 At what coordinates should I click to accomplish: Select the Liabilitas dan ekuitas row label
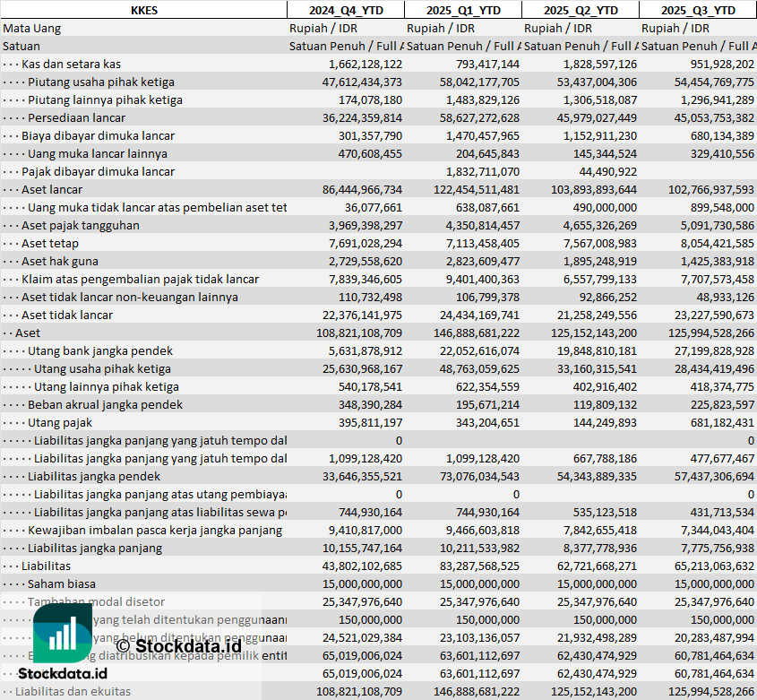[73, 691]
